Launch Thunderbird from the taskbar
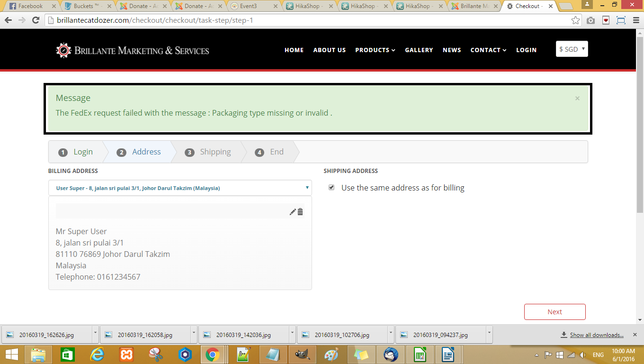The width and height of the screenshot is (644, 364). coord(391,355)
